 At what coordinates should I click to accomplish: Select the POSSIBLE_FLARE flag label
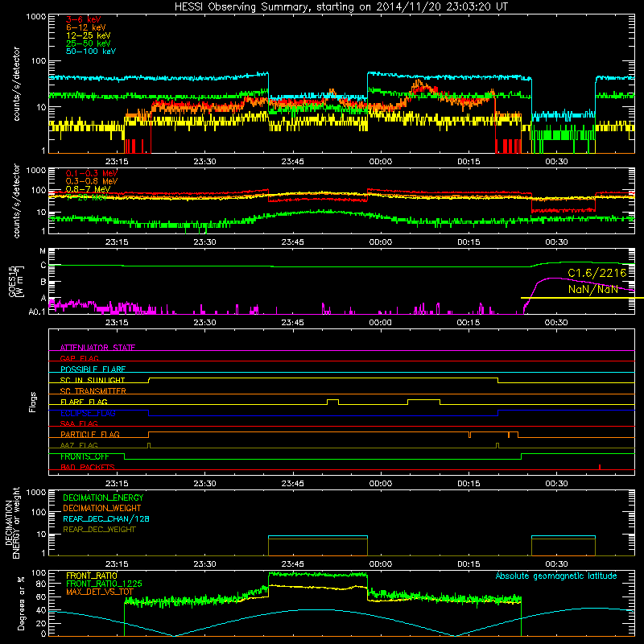click(93, 369)
